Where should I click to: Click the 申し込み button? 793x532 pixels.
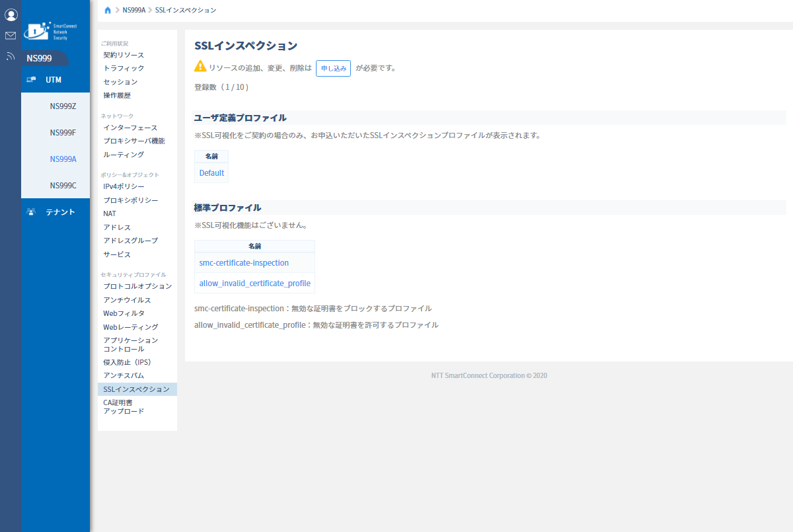(333, 68)
